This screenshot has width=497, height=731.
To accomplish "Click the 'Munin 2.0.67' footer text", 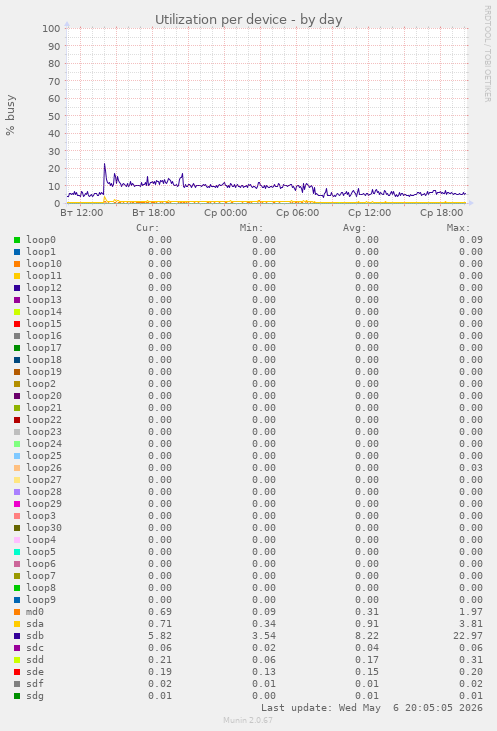I will coord(248,720).
